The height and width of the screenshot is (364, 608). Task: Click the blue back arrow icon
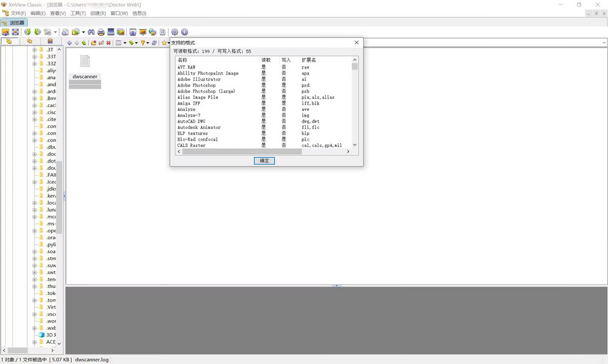pyautogui.click(x=69, y=43)
